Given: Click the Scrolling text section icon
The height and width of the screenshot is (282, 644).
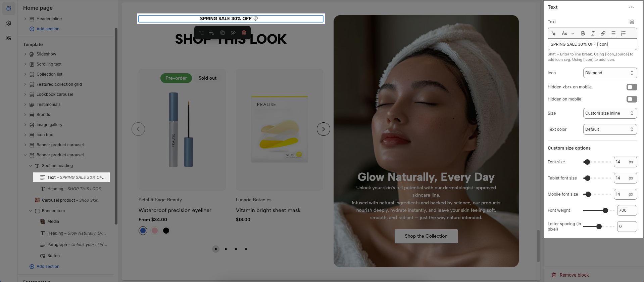Looking at the screenshot, I should pyautogui.click(x=32, y=64).
